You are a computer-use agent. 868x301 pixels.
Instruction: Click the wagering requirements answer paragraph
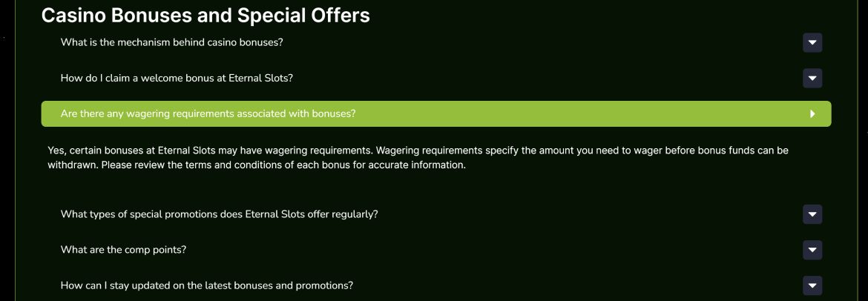coord(415,158)
